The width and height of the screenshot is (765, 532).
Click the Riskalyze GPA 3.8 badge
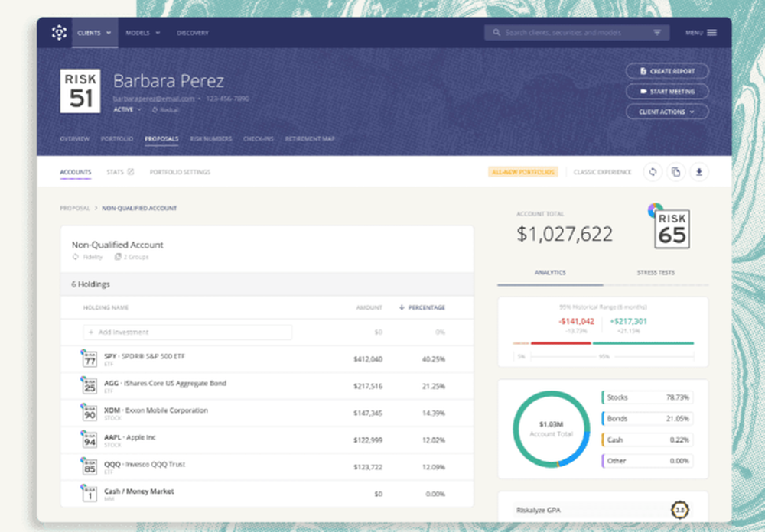pyautogui.click(x=679, y=510)
